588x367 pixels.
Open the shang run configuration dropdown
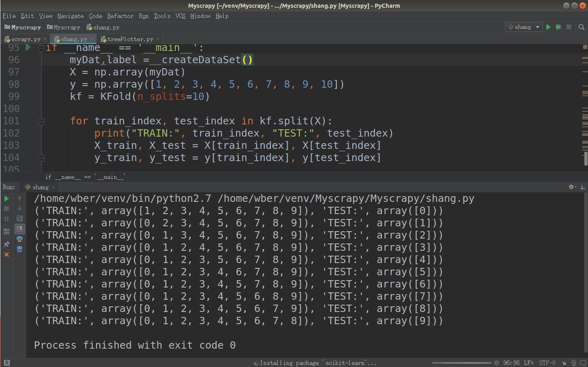point(524,27)
